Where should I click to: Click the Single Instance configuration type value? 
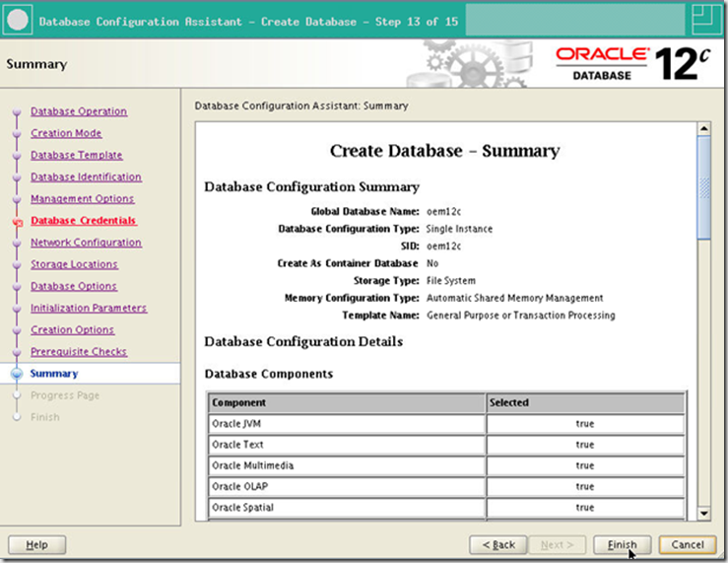point(459,229)
